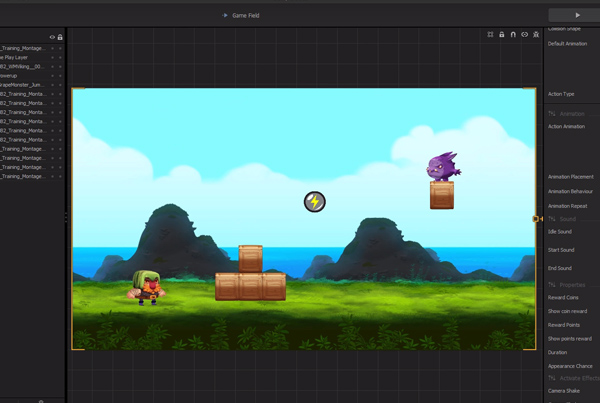Image resolution: width=600 pixels, height=403 pixels.
Task: Open the bug debug icon in viewport toolbar
Action: coord(536,34)
